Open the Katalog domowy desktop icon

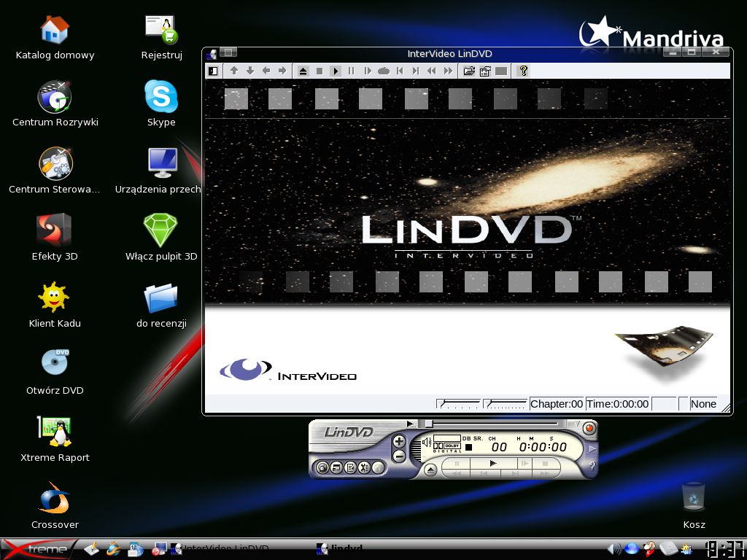[x=55, y=37]
